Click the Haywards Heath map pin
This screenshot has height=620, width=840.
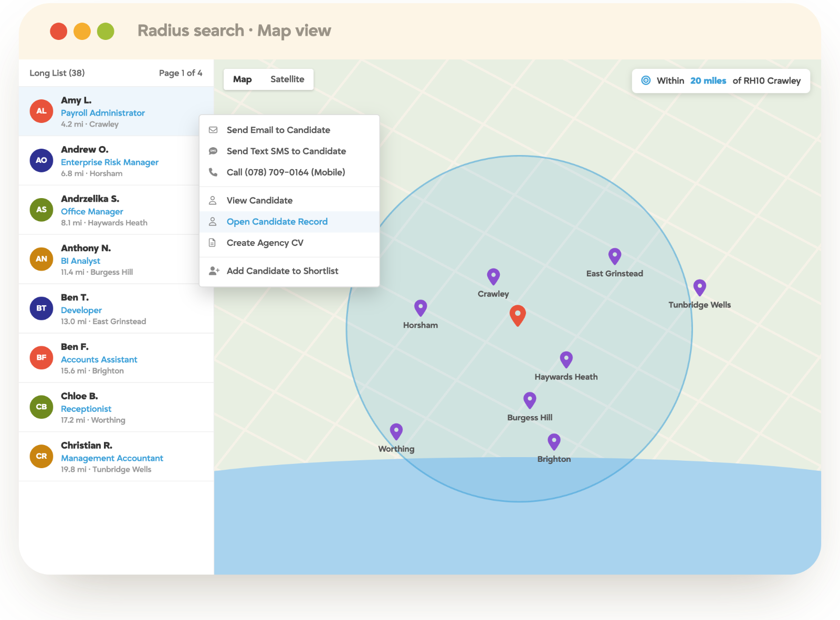tap(566, 360)
